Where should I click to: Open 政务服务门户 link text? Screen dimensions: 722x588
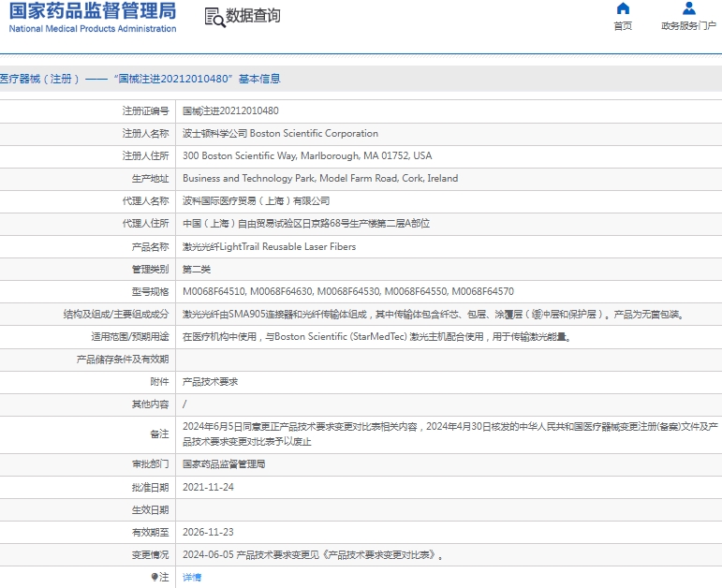[689, 26]
